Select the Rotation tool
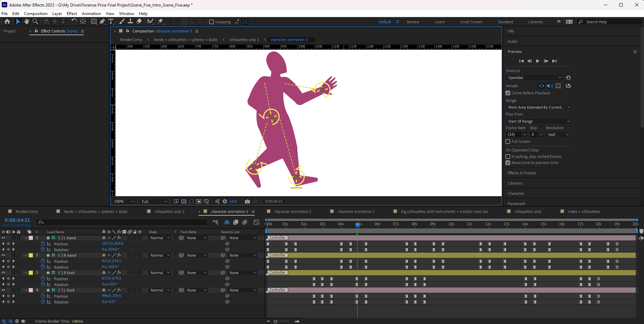The image size is (644, 324). pyautogui.click(x=74, y=22)
